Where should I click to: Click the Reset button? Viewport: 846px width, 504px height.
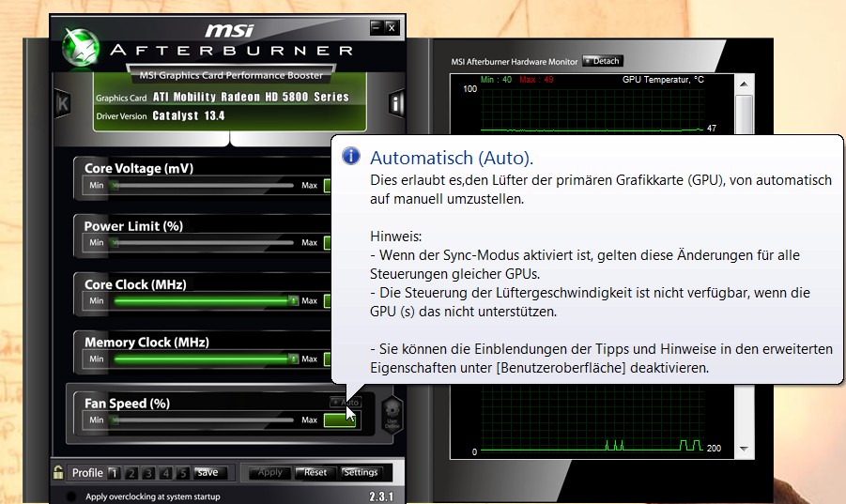[x=315, y=473]
